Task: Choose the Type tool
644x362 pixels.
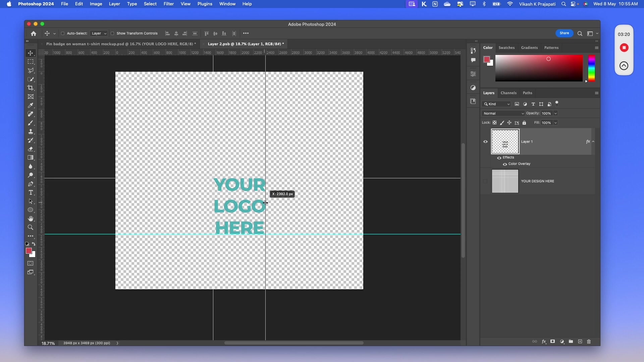Action: point(31,192)
